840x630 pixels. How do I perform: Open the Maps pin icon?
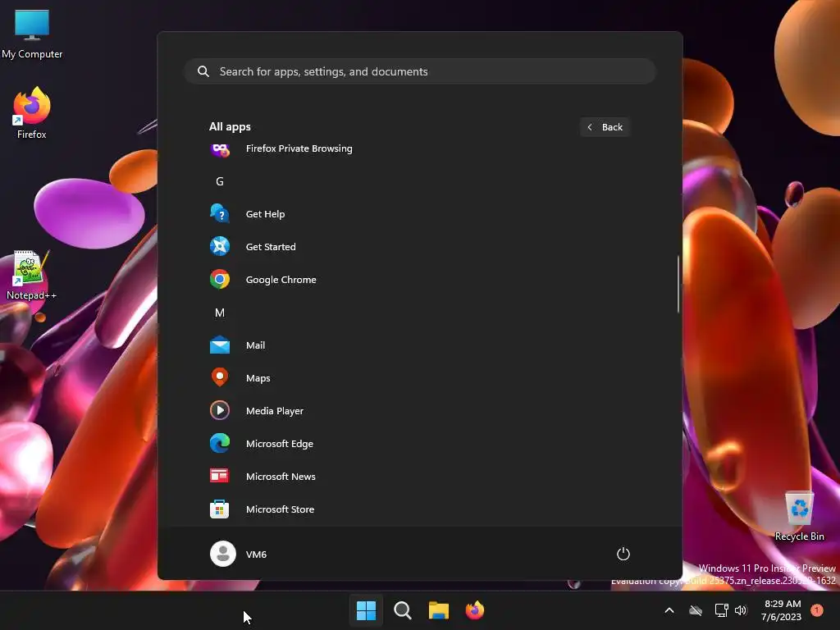coord(220,377)
